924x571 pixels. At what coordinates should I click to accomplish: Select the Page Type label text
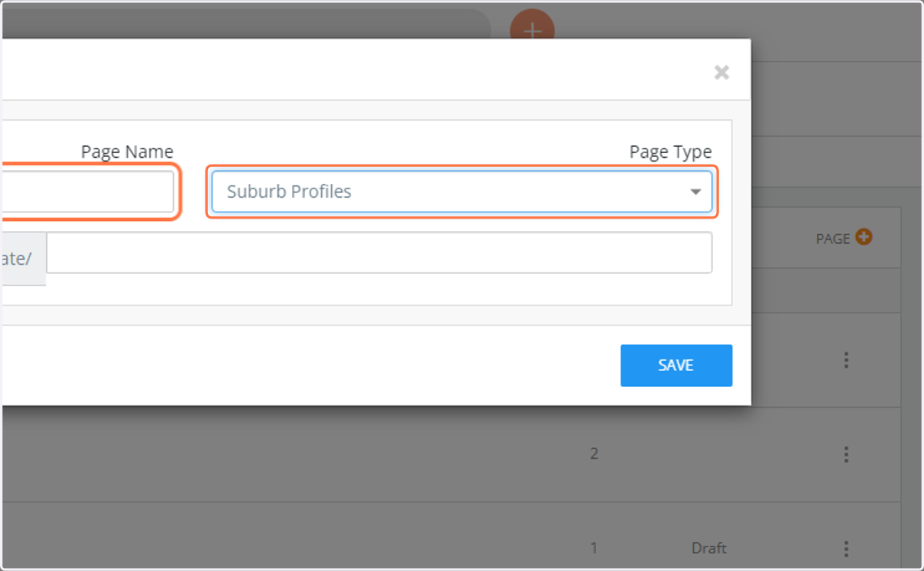point(671,152)
